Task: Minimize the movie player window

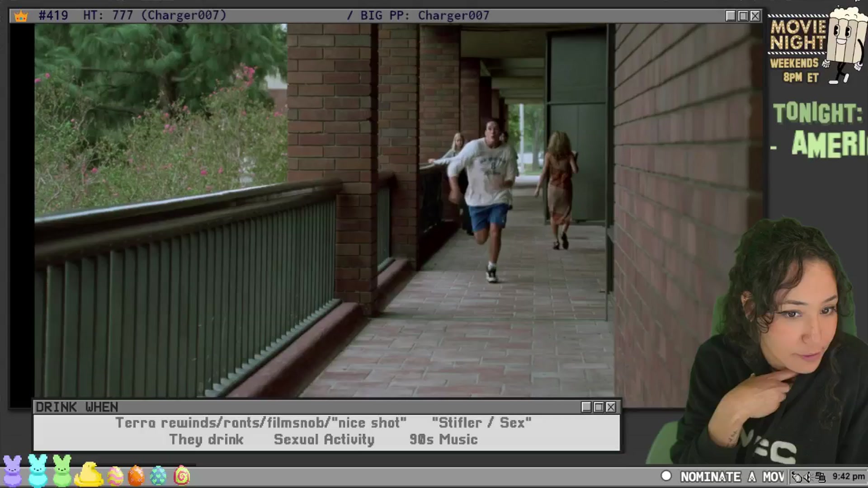Action: click(731, 16)
